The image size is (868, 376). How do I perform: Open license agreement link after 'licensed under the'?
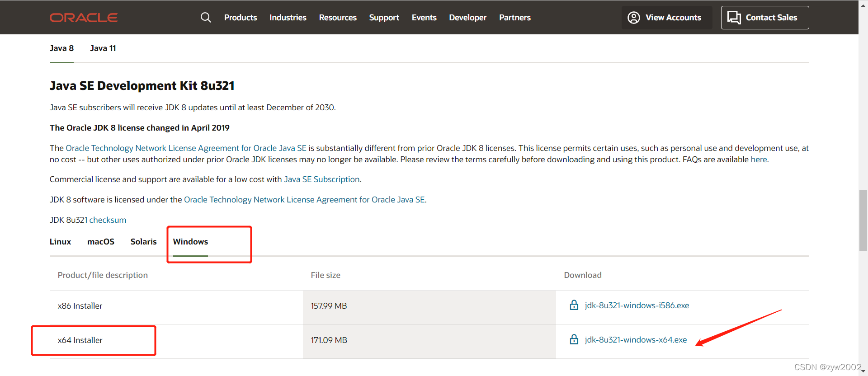[304, 200]
